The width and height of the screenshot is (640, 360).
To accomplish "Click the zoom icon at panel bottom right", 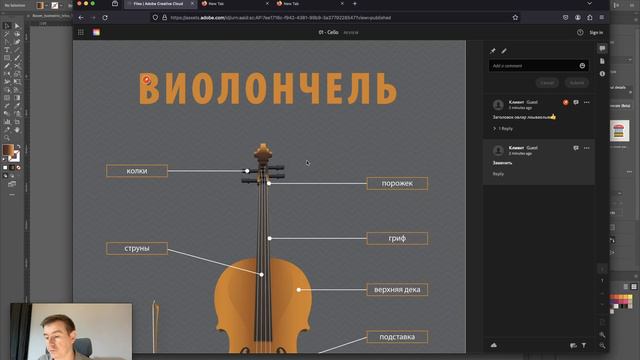I will 602,346.
